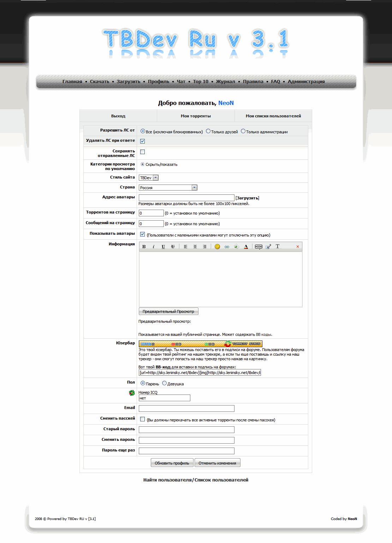This screenshot has height=543, width=392.
Task: Click the ICQ flower icon
Action: 132,393
